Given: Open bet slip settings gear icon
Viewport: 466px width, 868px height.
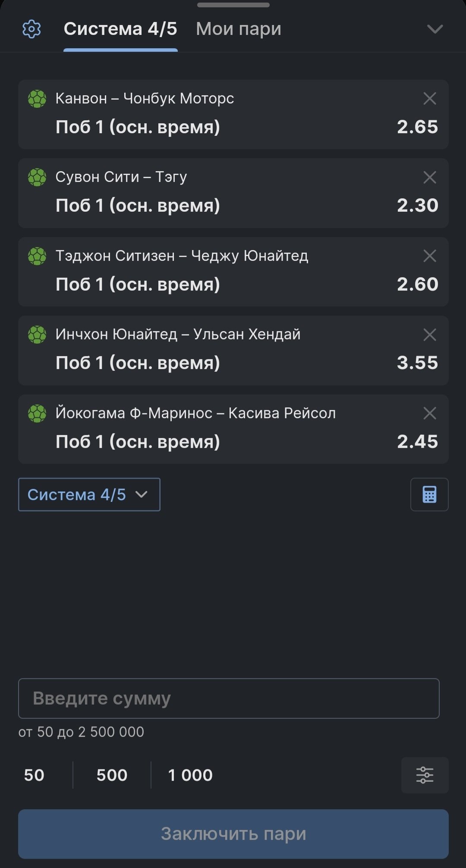Looking at the screenshot, I should (31, 29).
